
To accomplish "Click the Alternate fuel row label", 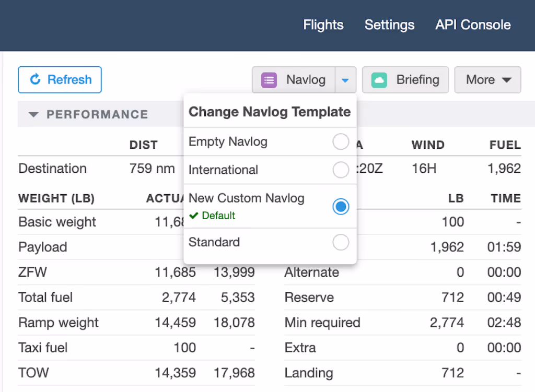I will [x=312, y=272].
